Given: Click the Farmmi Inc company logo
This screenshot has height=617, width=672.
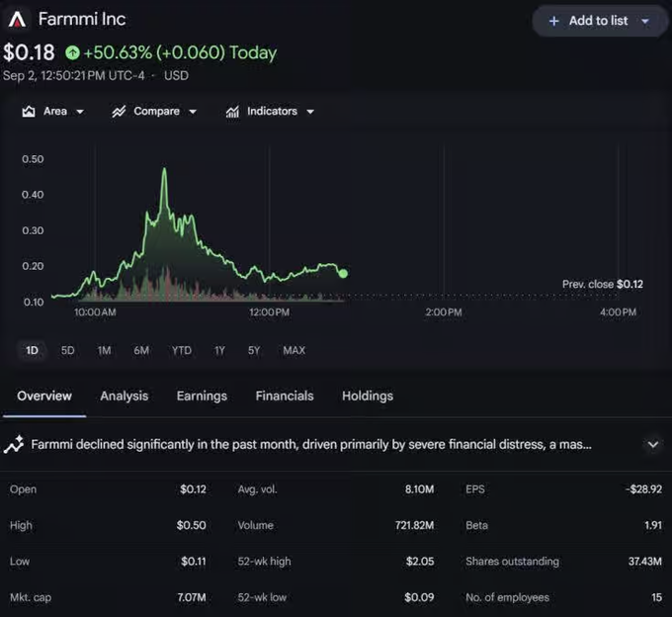Looking at the screenshot, I should pos(17,20).
